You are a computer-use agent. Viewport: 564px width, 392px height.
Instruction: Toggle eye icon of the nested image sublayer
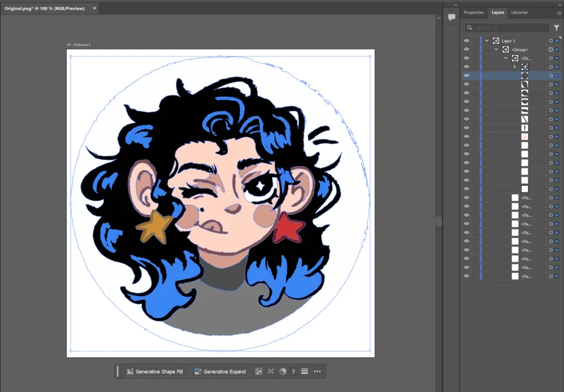tap(467, 66)
